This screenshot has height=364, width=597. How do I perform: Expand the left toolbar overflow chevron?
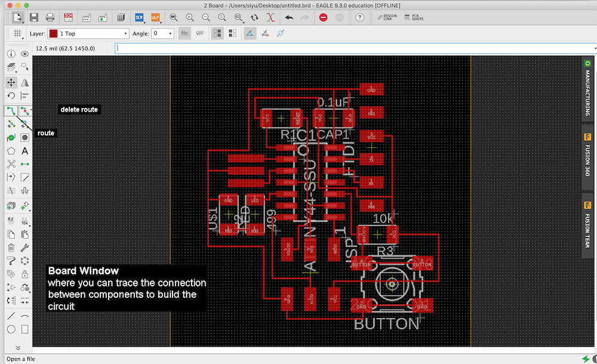coord(18,348)
